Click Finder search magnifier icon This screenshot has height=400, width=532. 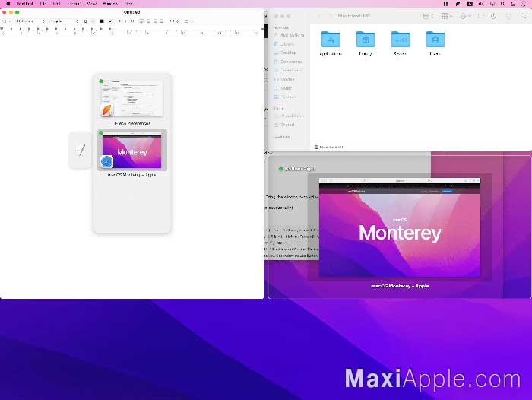coord(523,16)
